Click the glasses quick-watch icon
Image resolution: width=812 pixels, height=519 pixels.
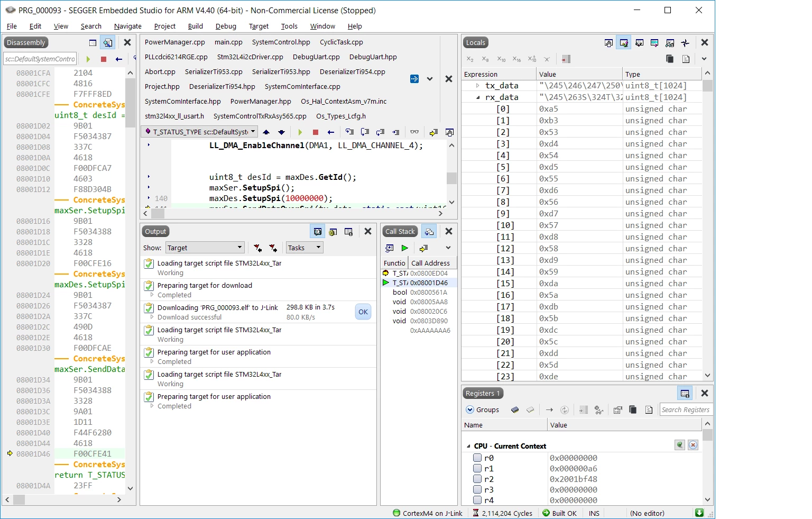point(414,132)
